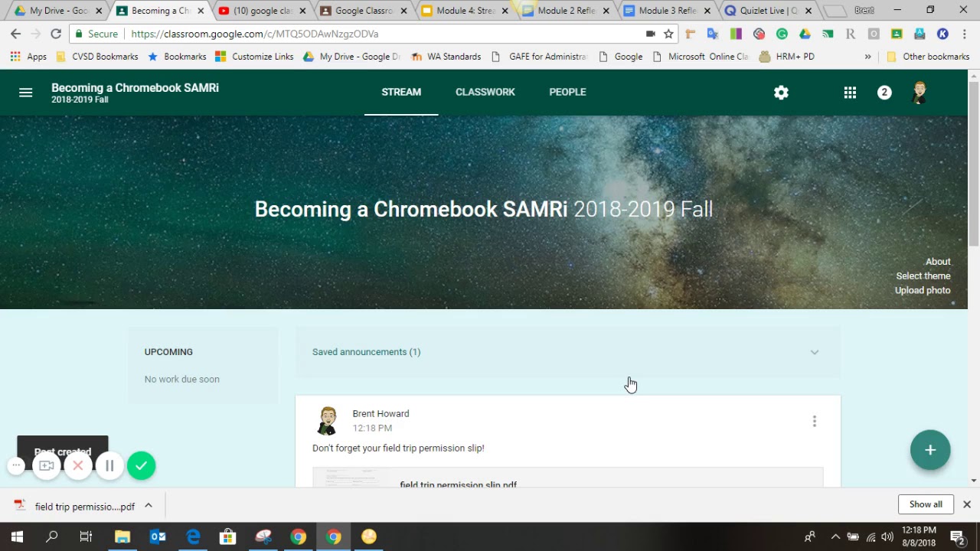The height and width of the screenshot is (551, 980).
Task: Click Upload photo link
Action: (923, 291)
